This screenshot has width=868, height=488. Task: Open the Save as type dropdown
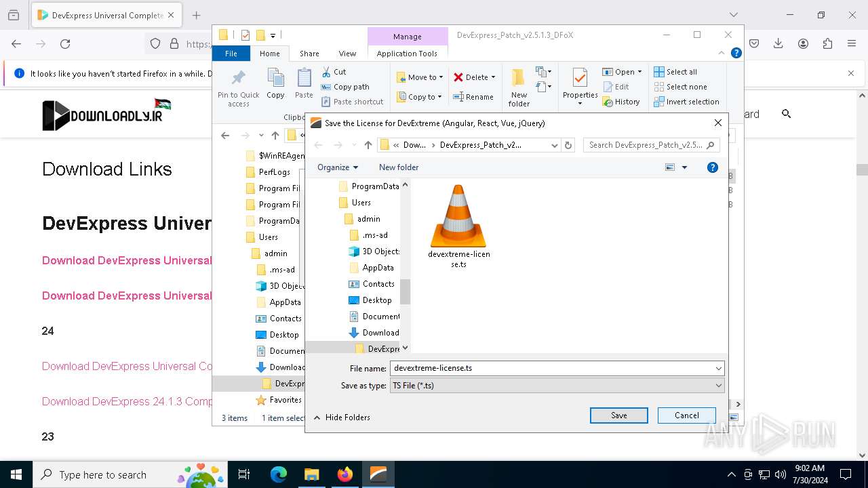[557, 385]
